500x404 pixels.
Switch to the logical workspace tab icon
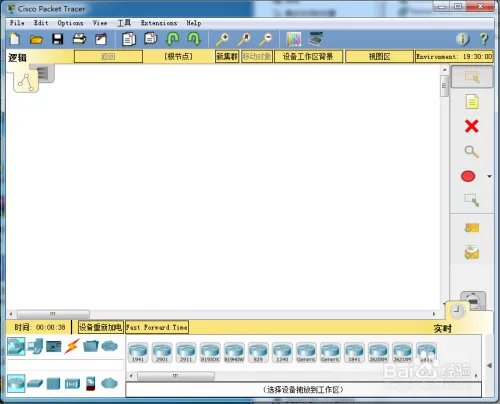(26, 81)
